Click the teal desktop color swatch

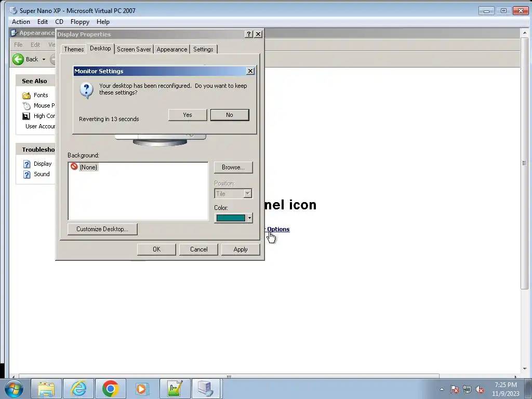tap(231, 218)
